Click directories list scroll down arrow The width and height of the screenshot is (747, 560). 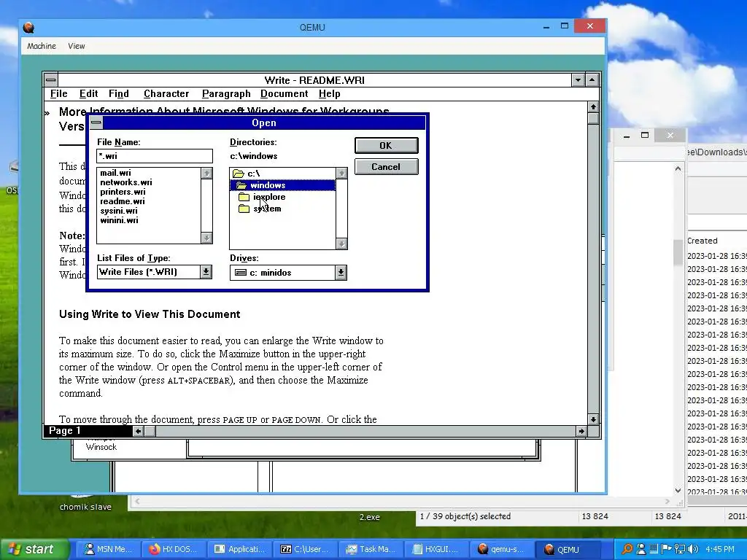pos(341,244)
